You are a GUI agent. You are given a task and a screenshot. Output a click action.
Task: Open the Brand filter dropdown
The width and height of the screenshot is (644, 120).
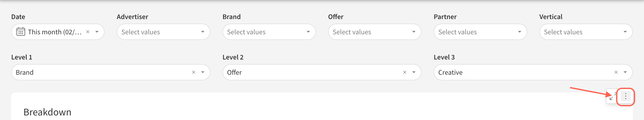click(x=269, y=32)
